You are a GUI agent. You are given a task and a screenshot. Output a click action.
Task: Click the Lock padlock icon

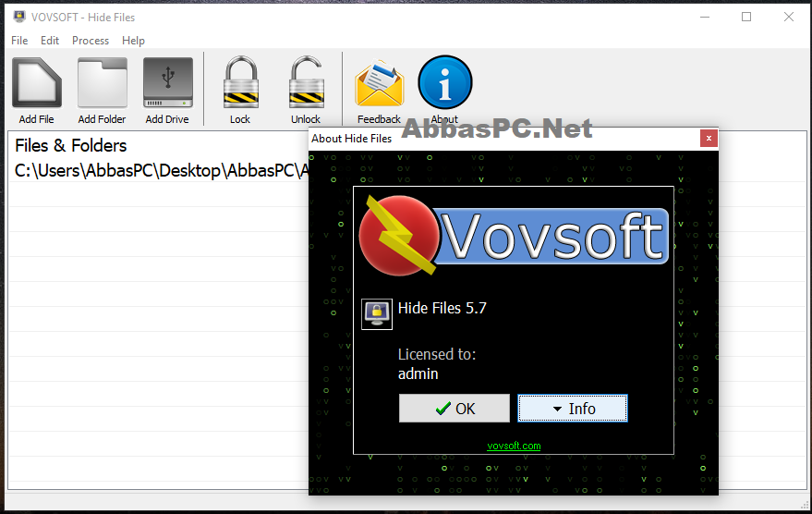240,82
